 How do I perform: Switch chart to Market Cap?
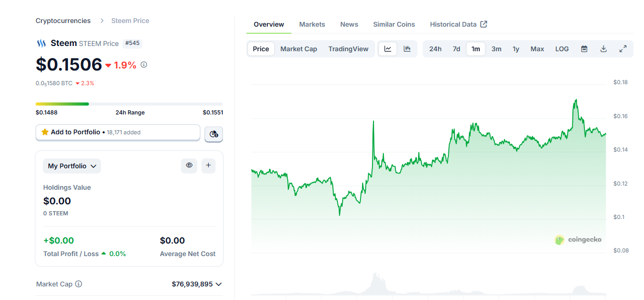point(299,49)
